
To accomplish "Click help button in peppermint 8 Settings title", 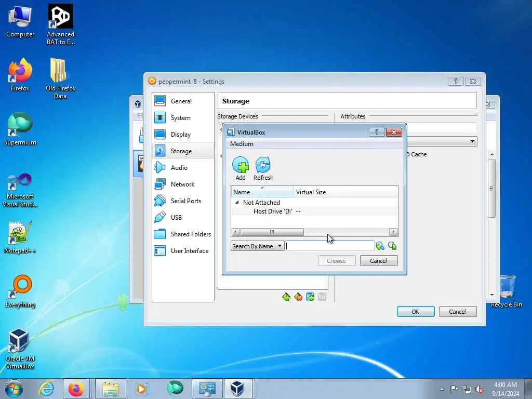I will point(456,82).
